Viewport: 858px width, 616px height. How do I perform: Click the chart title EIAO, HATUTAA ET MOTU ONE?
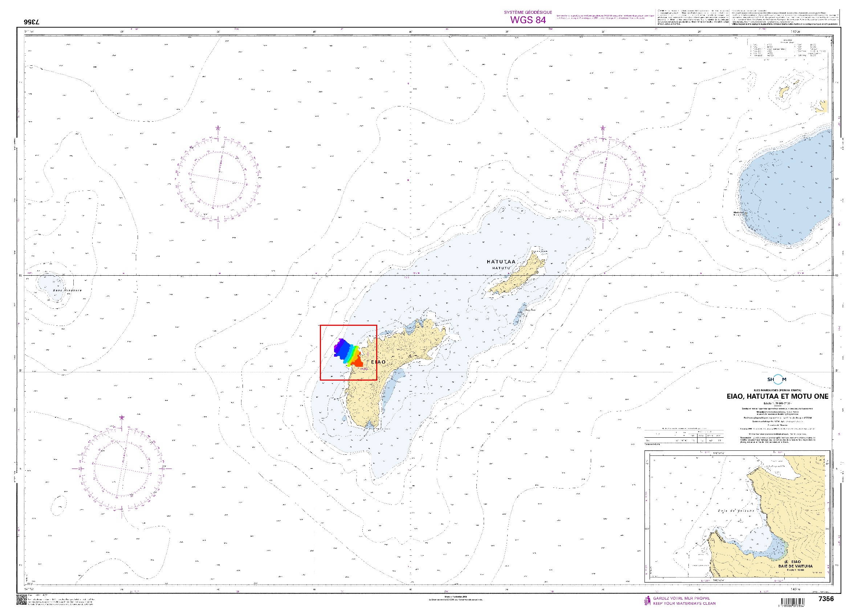point(777,397)
